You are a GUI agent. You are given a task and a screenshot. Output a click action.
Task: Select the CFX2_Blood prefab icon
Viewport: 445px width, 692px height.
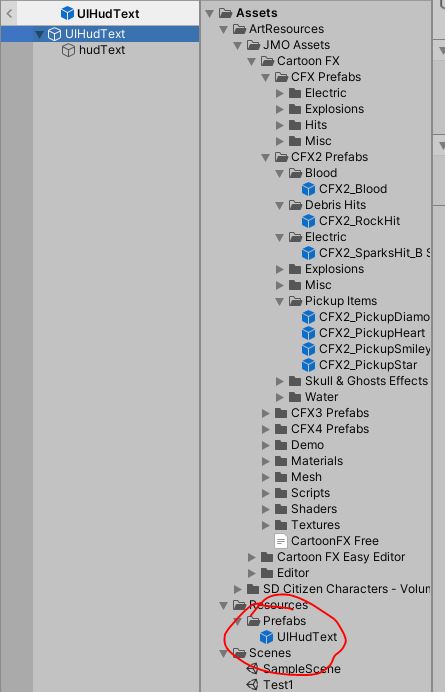point(308,189)
